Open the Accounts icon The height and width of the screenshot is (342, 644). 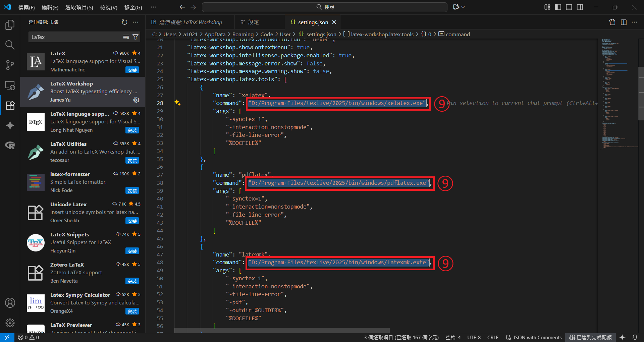point(10,303)
